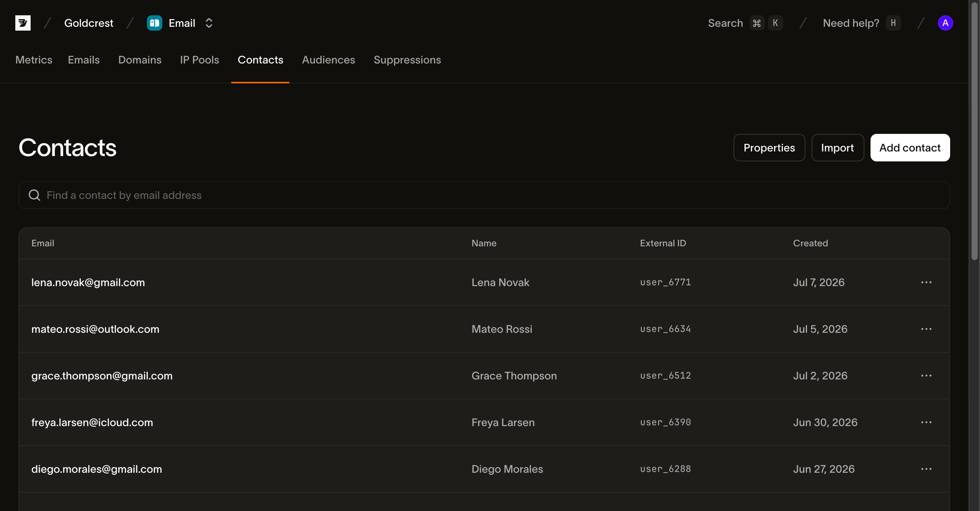
Task: Open the more options for lena.novak@gmail.com
Action: (926, 282)
